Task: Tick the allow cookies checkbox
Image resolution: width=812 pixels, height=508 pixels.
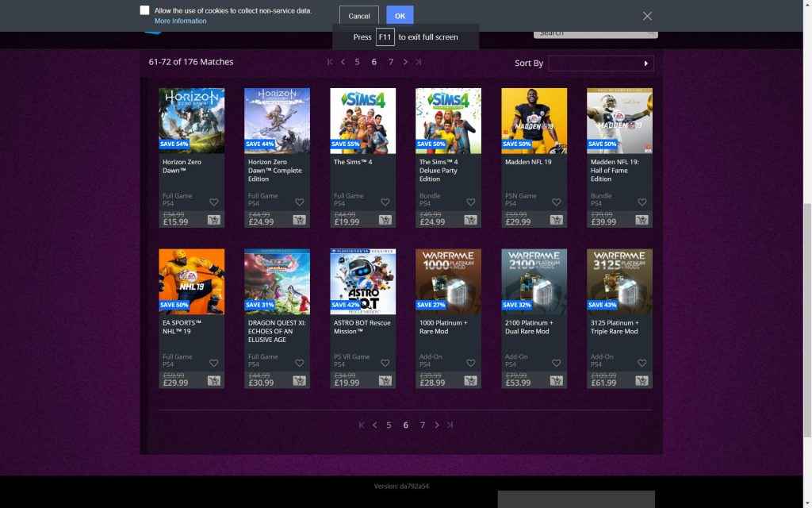Action: tap(144, 10)
